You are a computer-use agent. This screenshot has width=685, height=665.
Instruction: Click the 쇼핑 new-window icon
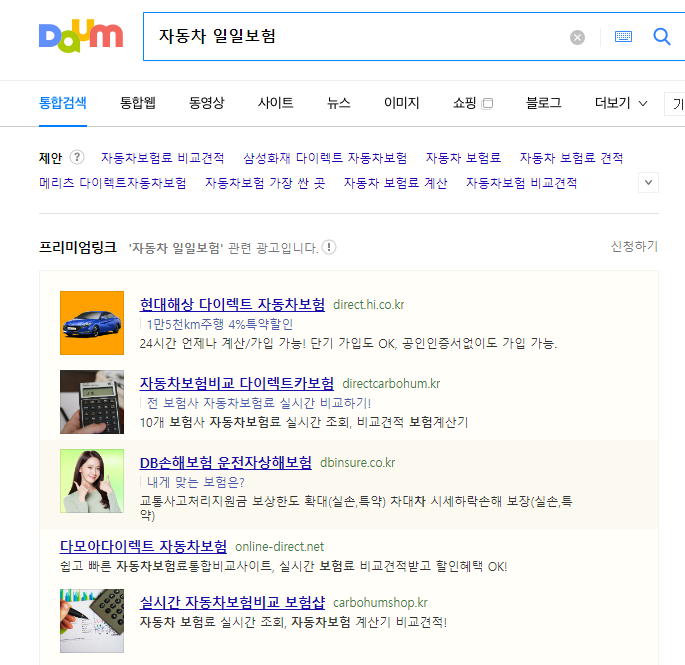pos(487,104)
